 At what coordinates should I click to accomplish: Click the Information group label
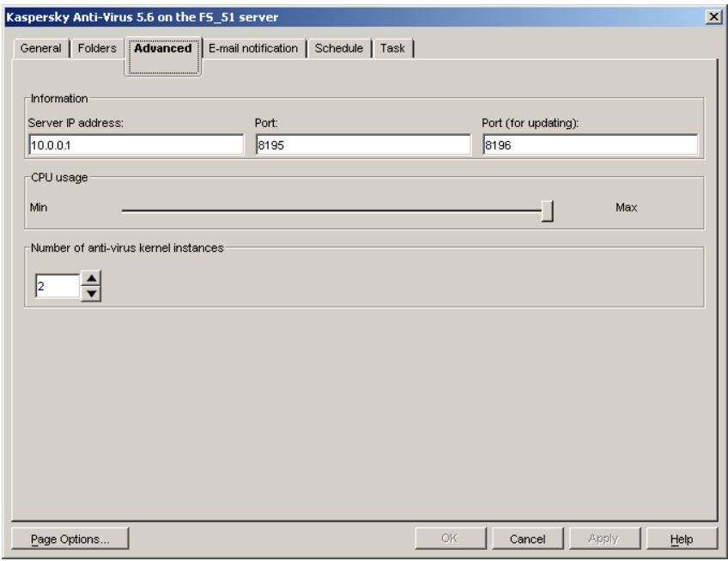(59, 99)
